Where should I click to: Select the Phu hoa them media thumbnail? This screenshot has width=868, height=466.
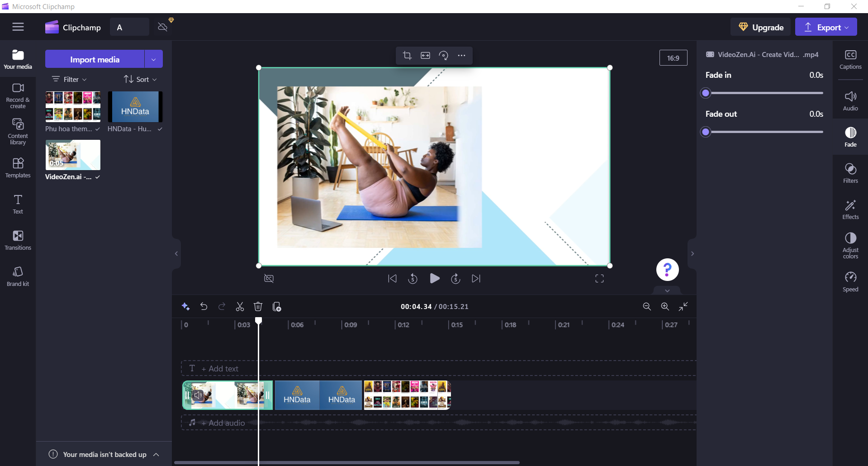(x=73, y=107)
